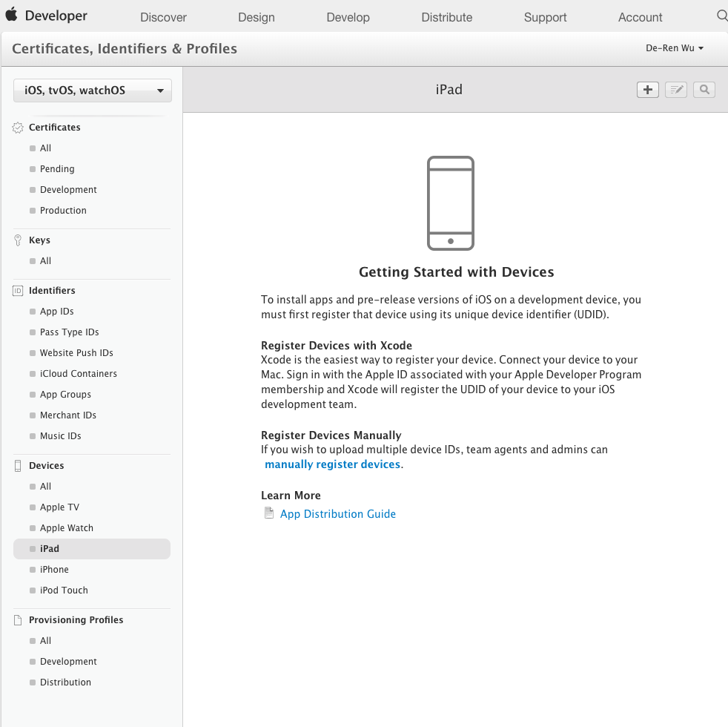The width and height of the screenshot is (728, 727).
Task: Click the Certificates section seal icon
Action: click(19, 128)
